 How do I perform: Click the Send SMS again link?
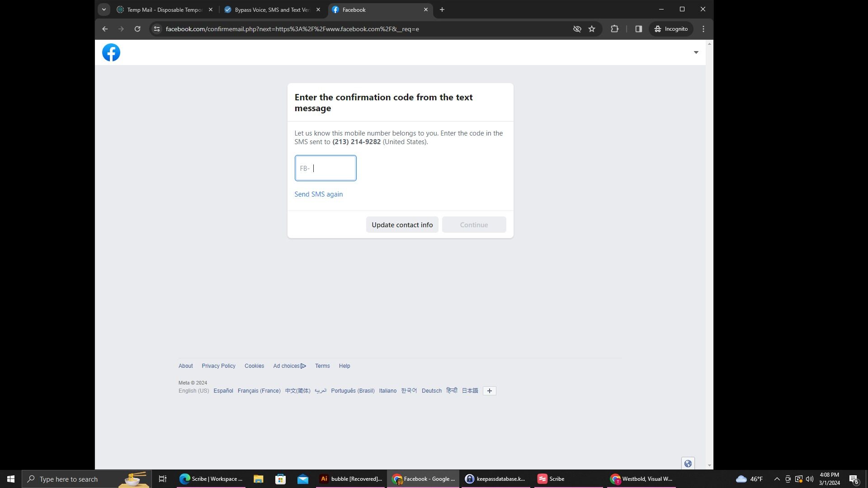pyautogui.click(x=318, y=194)
